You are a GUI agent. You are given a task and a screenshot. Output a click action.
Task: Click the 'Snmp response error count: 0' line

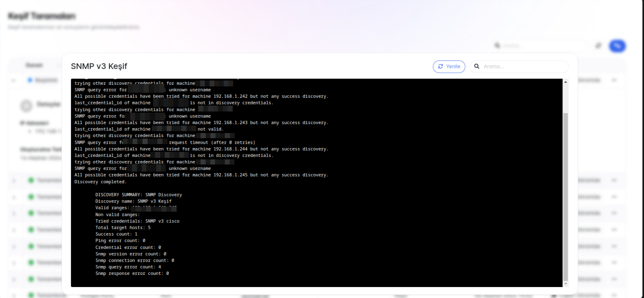tap(132, 274)
